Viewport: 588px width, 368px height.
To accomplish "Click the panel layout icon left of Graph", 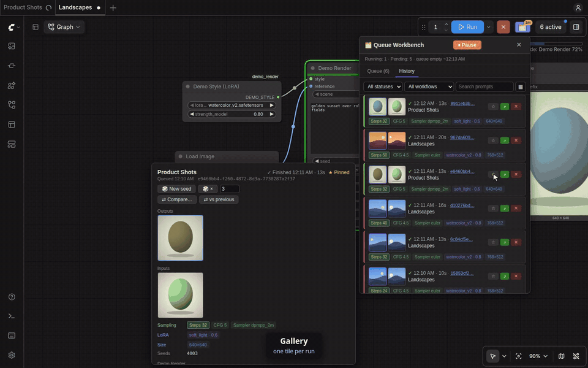I will point(36,27).
